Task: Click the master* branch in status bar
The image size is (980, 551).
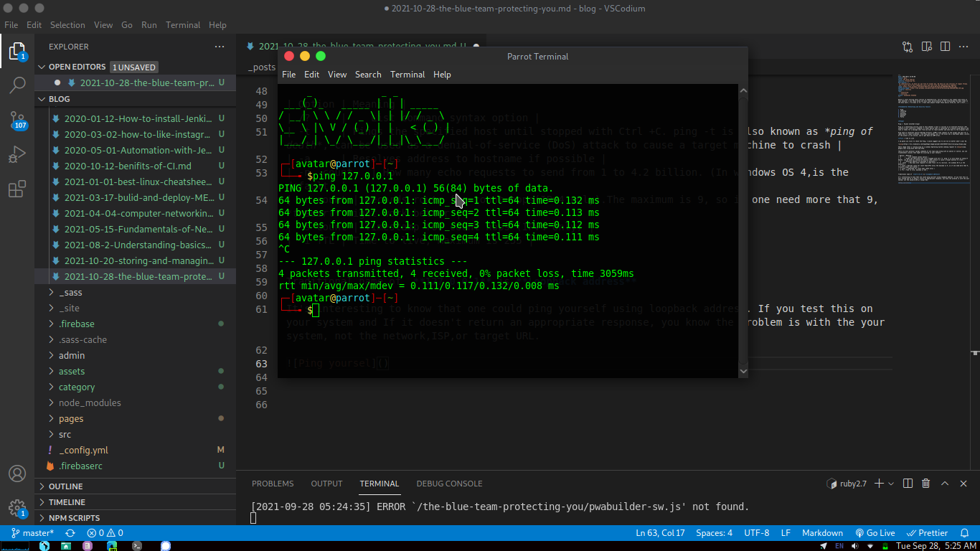Action: pos(32,533)
